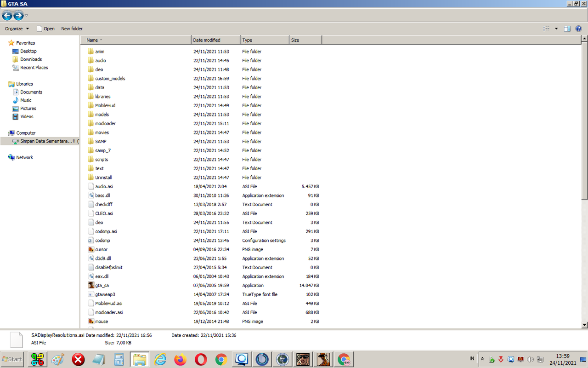
Task: Select the modloader folder icon
Action: point(91,123)
